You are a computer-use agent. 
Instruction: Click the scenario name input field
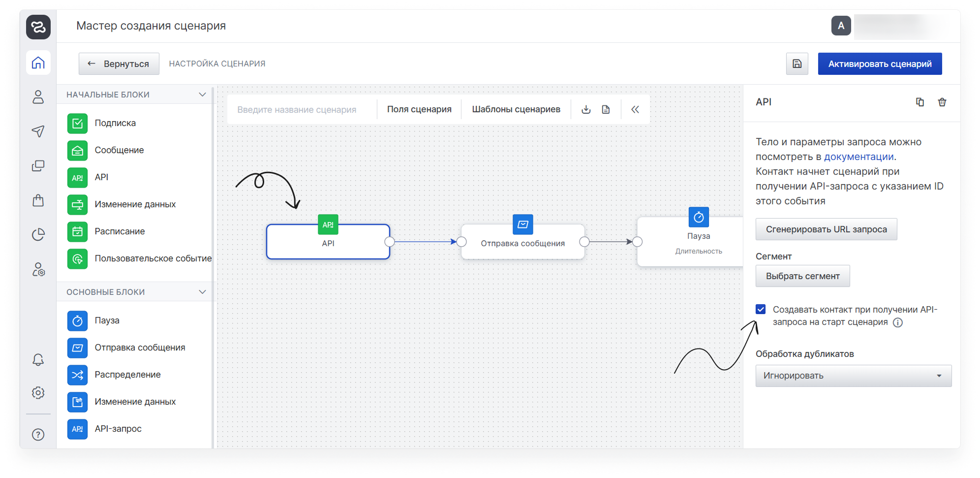pos(297,110)
